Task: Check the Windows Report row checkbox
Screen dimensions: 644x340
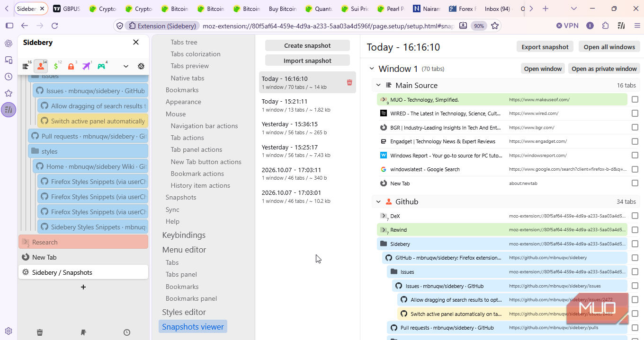Action: (635, 155)
